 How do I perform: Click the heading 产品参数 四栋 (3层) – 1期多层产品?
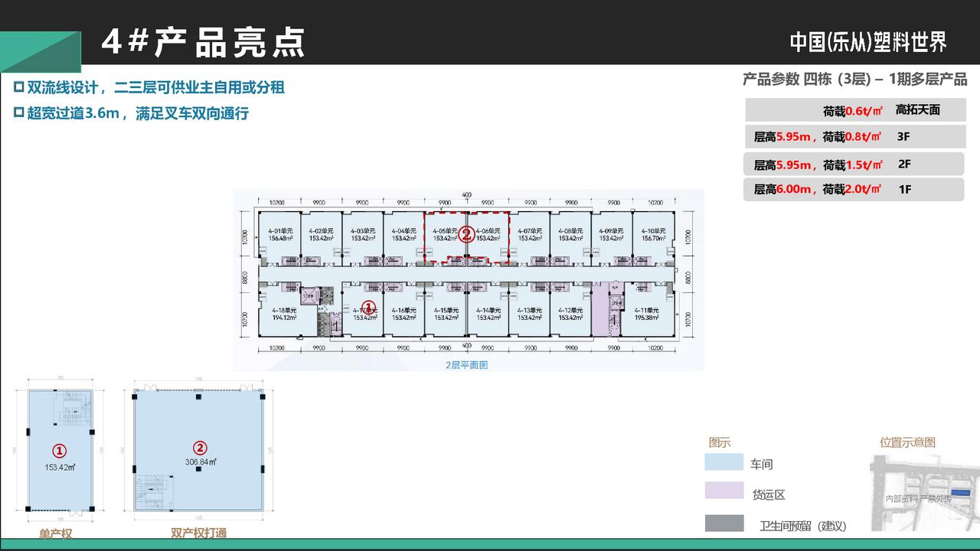855,80
